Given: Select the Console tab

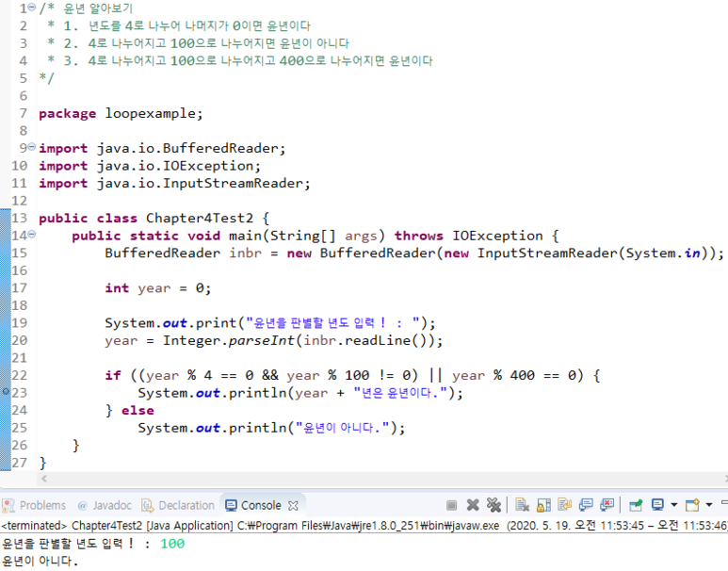Looking at the screenshot, I should point(261,505).
